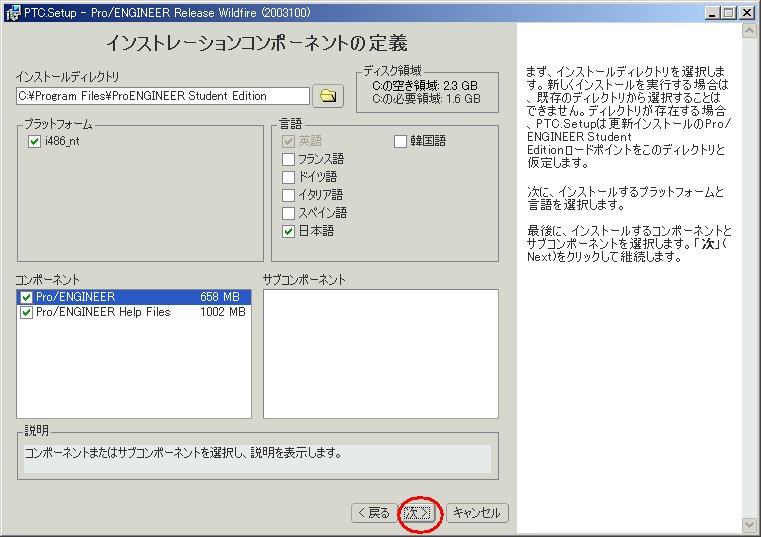Image resolution: width=761 pixels, height=537 pixels.
Task: Click the scroll down arrow in help pane
Action: [x=749, y=525]
